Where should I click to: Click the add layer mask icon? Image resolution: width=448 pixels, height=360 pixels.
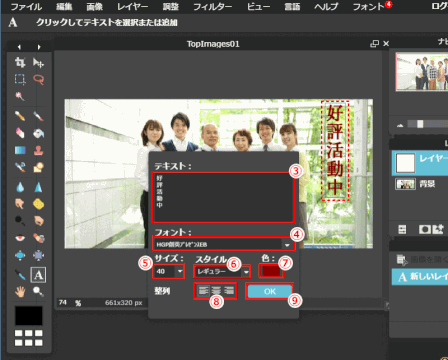click(x=425, y=229)
